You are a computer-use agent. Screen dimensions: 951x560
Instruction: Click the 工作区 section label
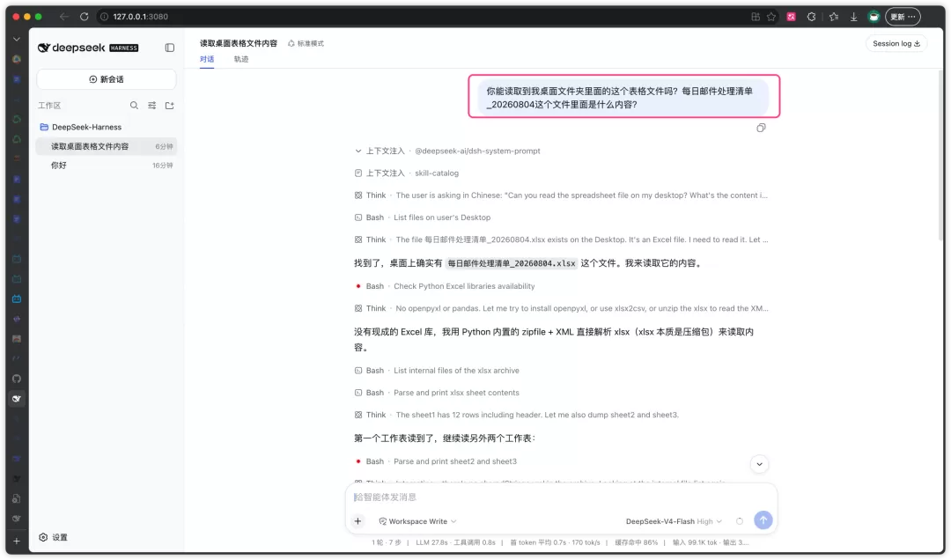coord(49,106)
